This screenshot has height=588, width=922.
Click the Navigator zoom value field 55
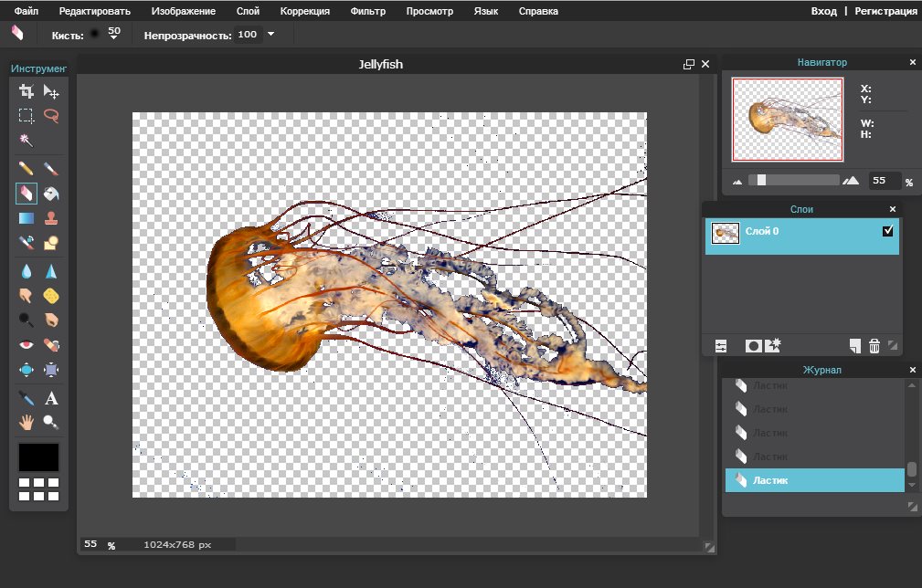pyautogui.click(x=885, y=181)
